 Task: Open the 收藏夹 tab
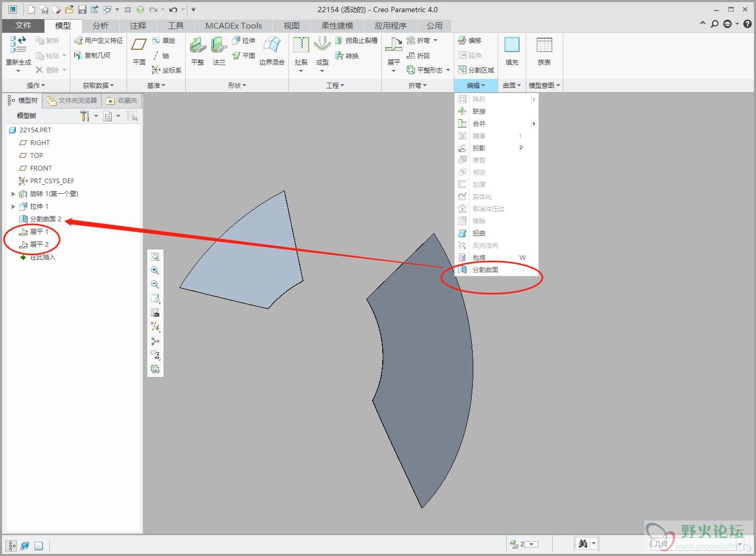tap(122, 100)
